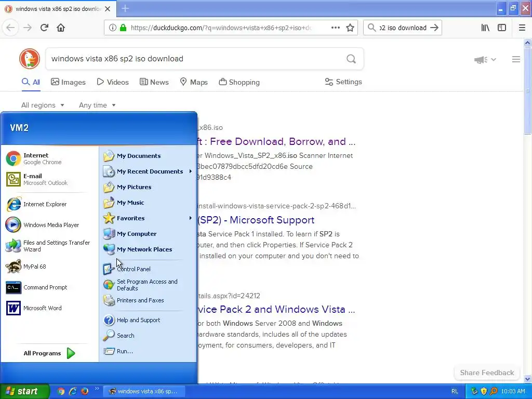The width and height of the screenshot is (532, 399).
Task: Switch to News results tab
Action: coord(154,82)
